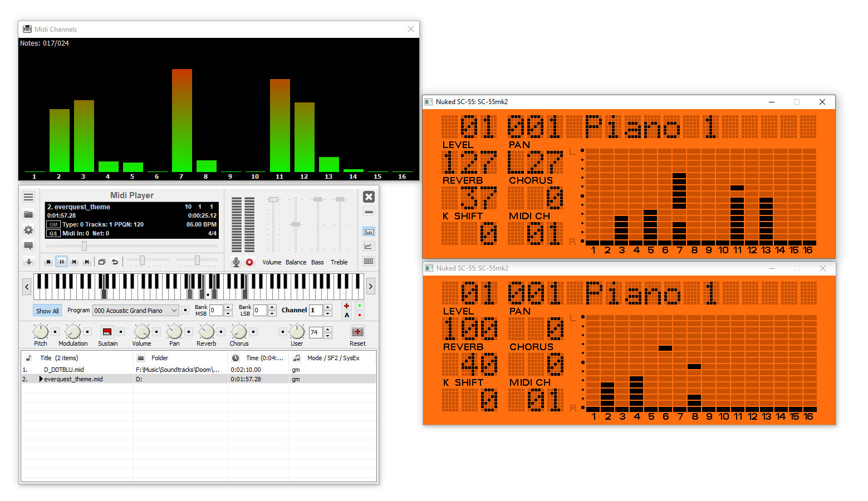The width and height of the screenshot is (868, 501).
Task: Click the Sustain pedal icon
Action: [107, 332]
